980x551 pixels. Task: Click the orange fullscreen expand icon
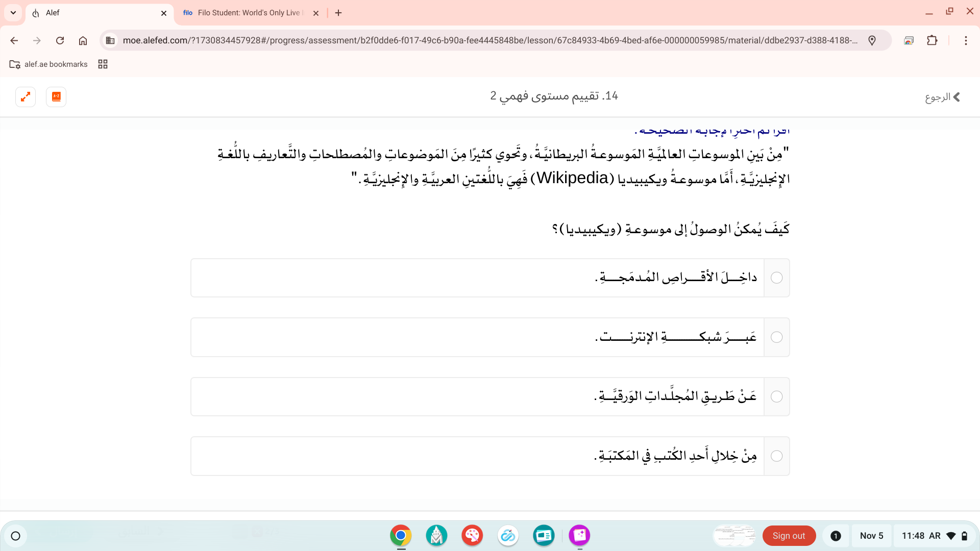pyautogui.click(x=26, y=97)
